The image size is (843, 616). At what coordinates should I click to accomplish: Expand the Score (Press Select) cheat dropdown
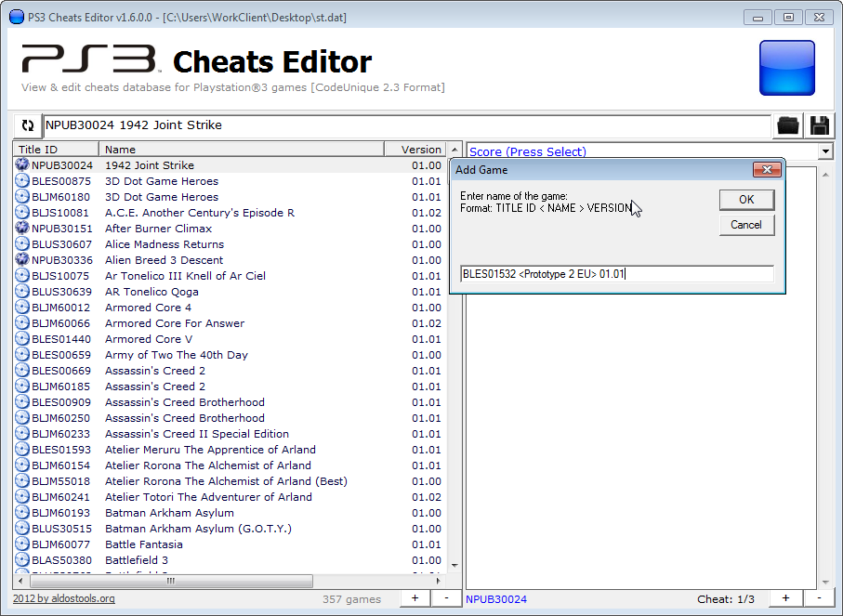pos(824,151)
